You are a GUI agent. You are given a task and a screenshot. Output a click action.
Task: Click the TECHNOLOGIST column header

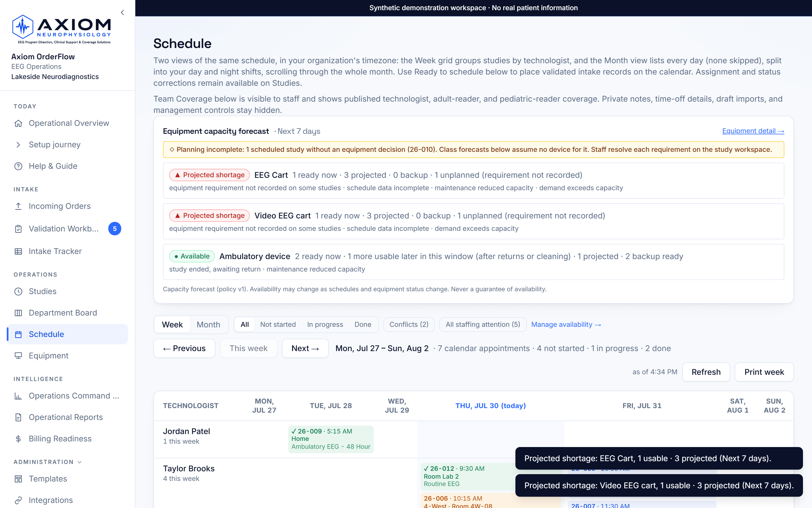(x=191, y=406)
